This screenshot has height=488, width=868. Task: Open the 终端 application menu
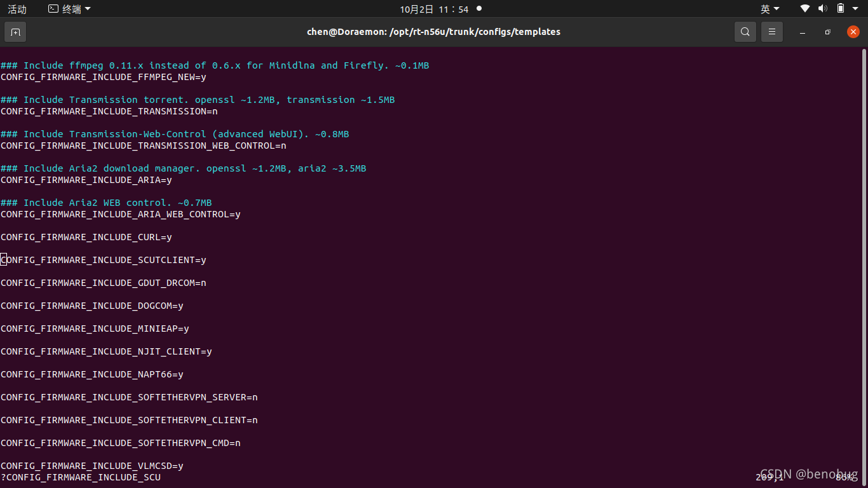click(70, 9)
